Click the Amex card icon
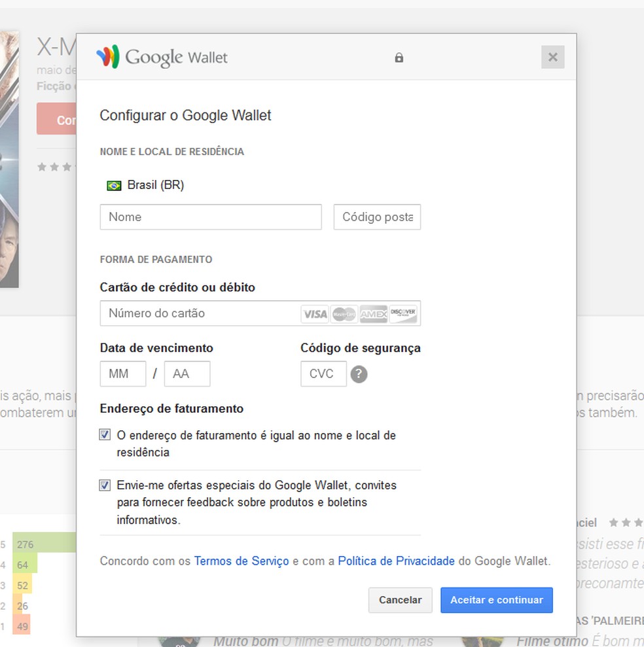This screenshot has height=647, width=644. (373, 315)
